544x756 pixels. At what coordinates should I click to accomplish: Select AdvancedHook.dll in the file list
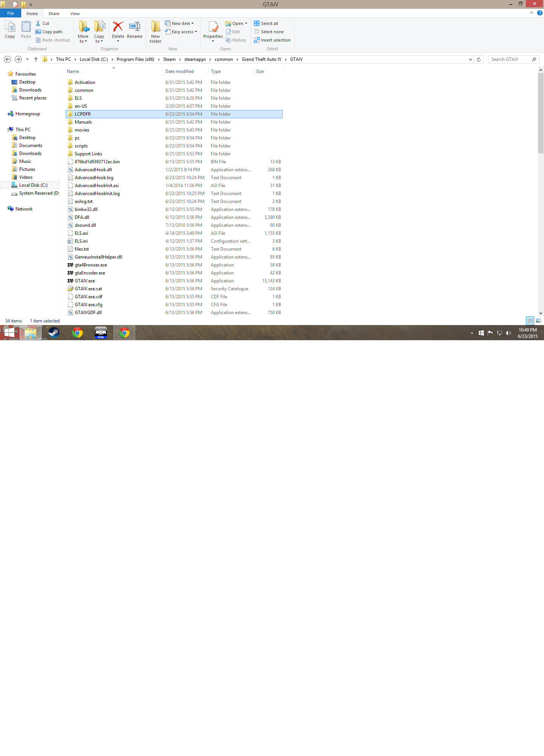tap(174, 170)
